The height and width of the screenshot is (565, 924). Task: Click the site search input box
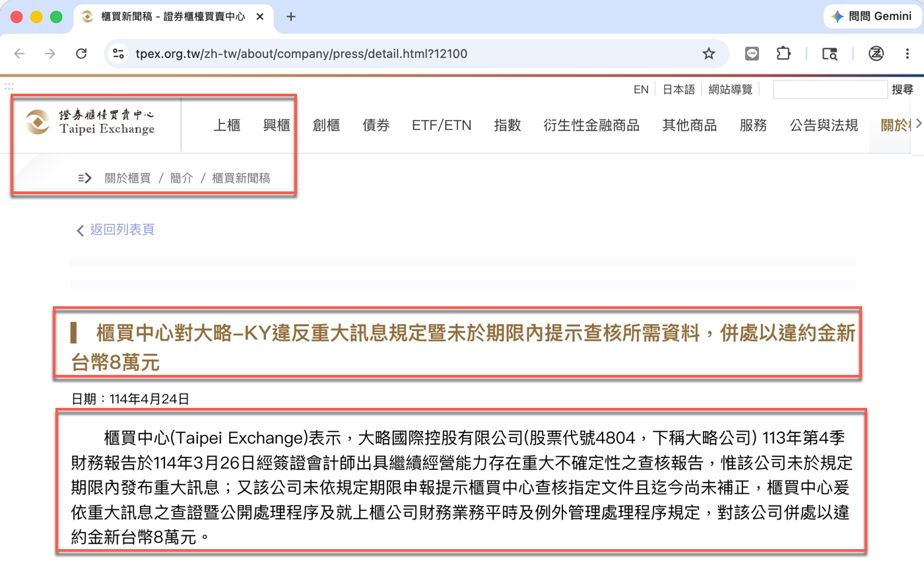coord(830,90)
